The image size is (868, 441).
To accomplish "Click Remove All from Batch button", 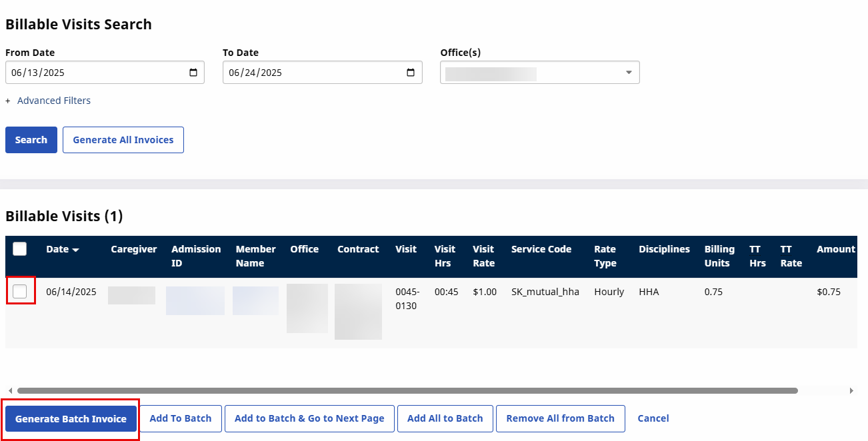I will coord(560,418).
